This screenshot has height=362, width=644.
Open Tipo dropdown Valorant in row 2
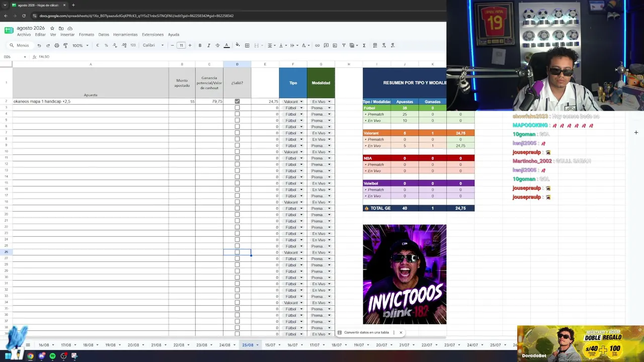[293, 102]
